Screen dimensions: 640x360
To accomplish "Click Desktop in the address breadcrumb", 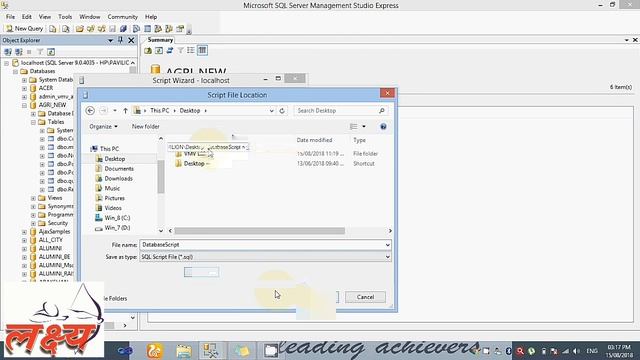I will pos(190,111).
